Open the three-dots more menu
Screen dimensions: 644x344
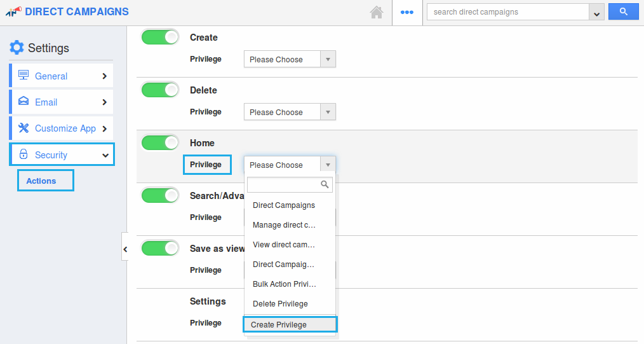point(407,12)
